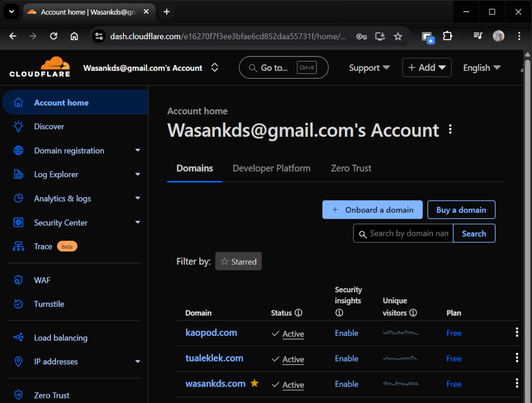Click the Onboard a domain button
The image size is (532, 403).
[x=372, y=210]
